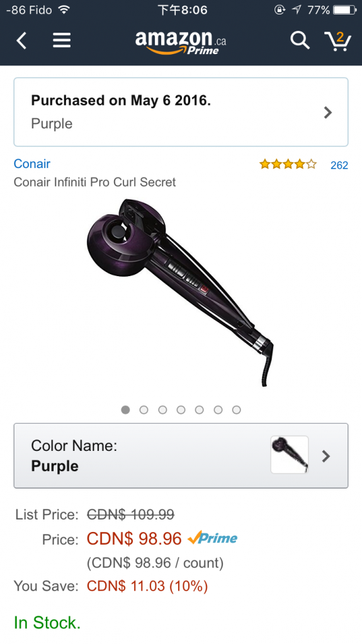The width and height of the screenshot is (362, 644).
Task: Select the second image carousel dot
Action: 144,410
